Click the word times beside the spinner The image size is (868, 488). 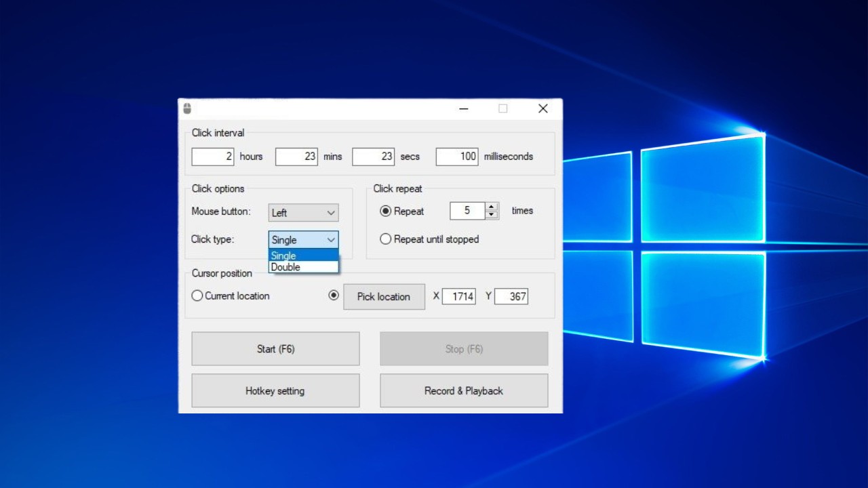coord(522,211)
